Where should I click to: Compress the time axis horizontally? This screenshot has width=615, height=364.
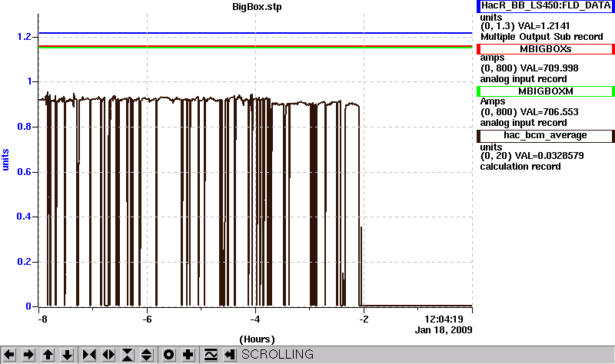click(89, 355)
